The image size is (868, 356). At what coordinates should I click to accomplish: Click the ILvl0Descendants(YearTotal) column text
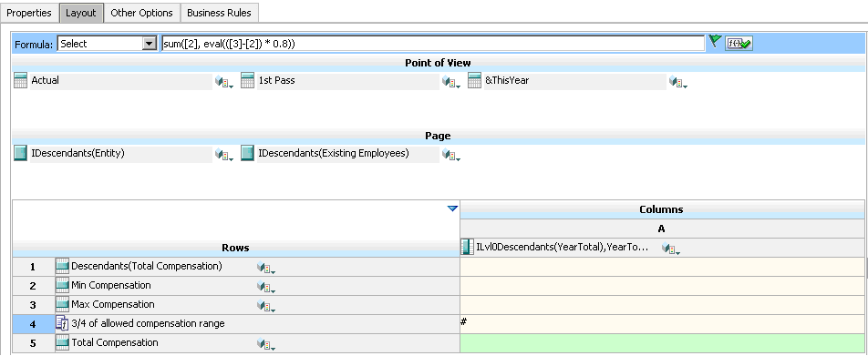click(563, 247)
